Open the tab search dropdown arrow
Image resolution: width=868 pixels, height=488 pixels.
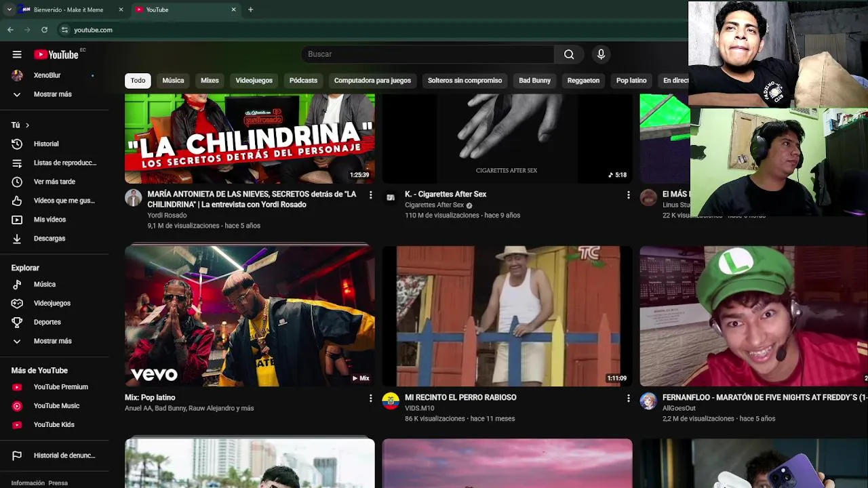pyautogui.click(x=9, y=9)
